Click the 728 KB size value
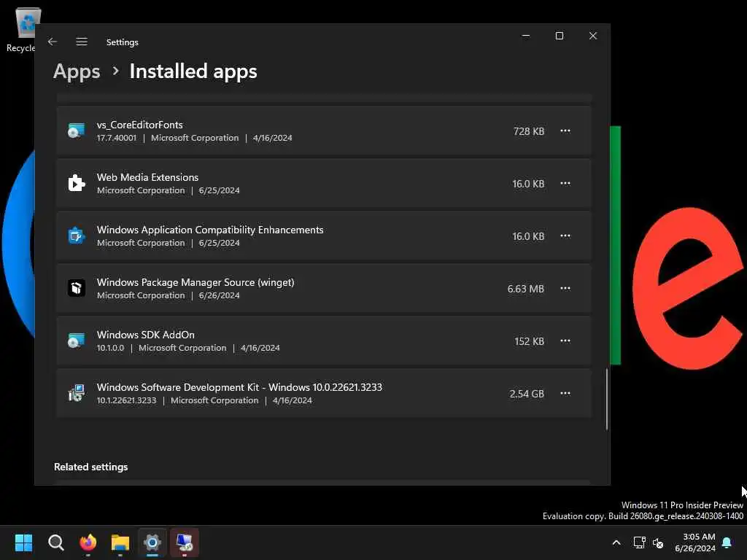The image size is (747, 560). click(529, 131)
